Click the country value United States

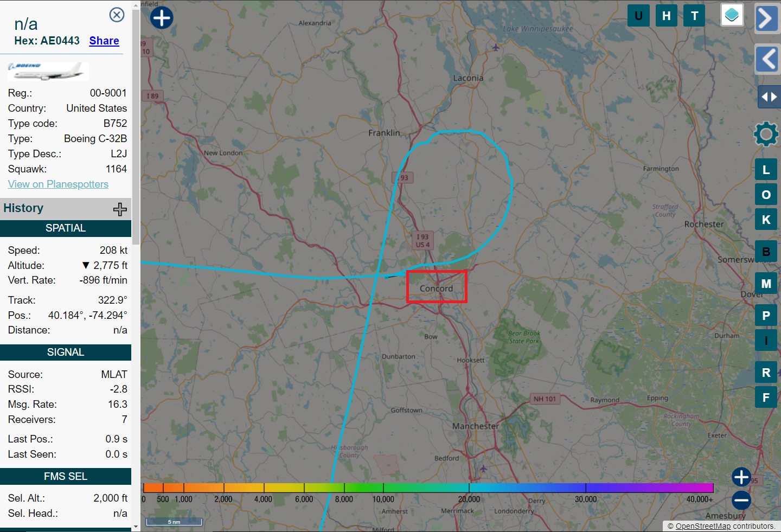click(97, 108)
